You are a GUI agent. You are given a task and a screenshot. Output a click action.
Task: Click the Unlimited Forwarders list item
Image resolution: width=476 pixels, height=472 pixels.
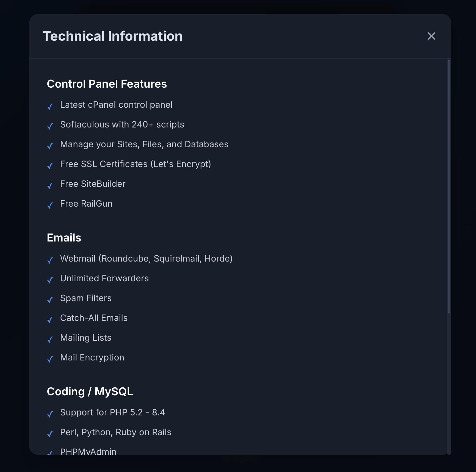point(104,278)
